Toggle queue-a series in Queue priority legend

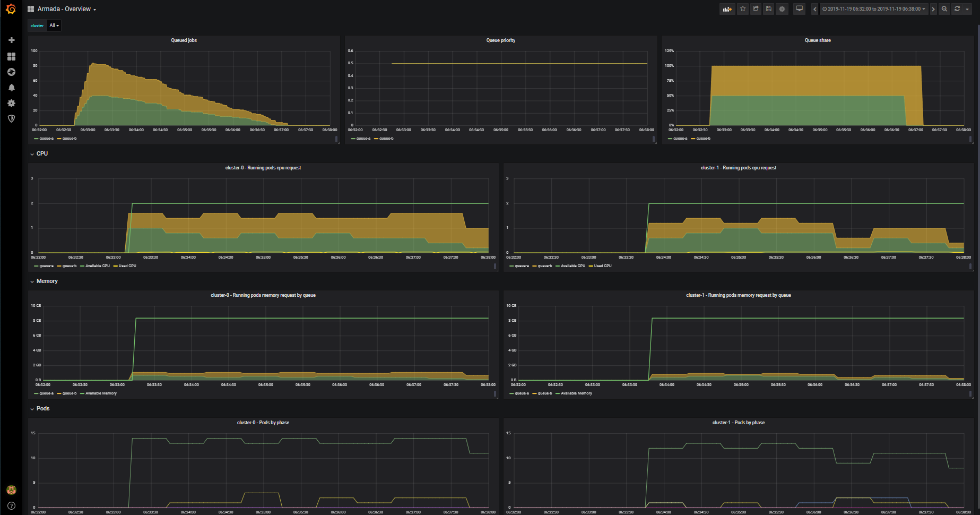[x=363, y=139]
